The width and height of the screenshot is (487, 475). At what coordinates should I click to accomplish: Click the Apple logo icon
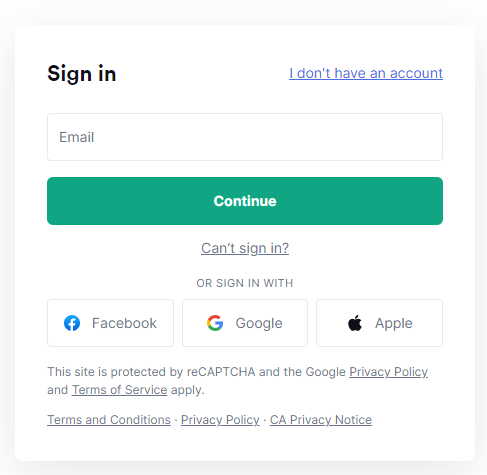[x=355, y=323]
